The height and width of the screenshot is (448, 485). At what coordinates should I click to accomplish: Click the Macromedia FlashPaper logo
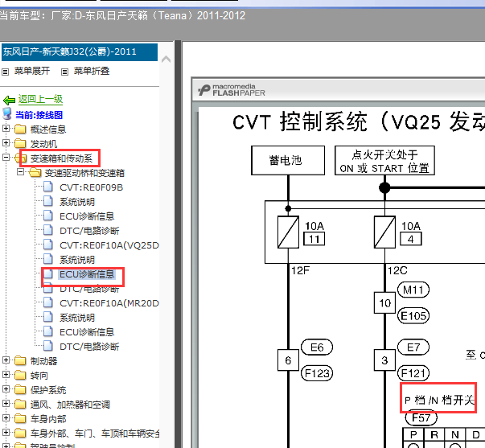tap(232, 90)
